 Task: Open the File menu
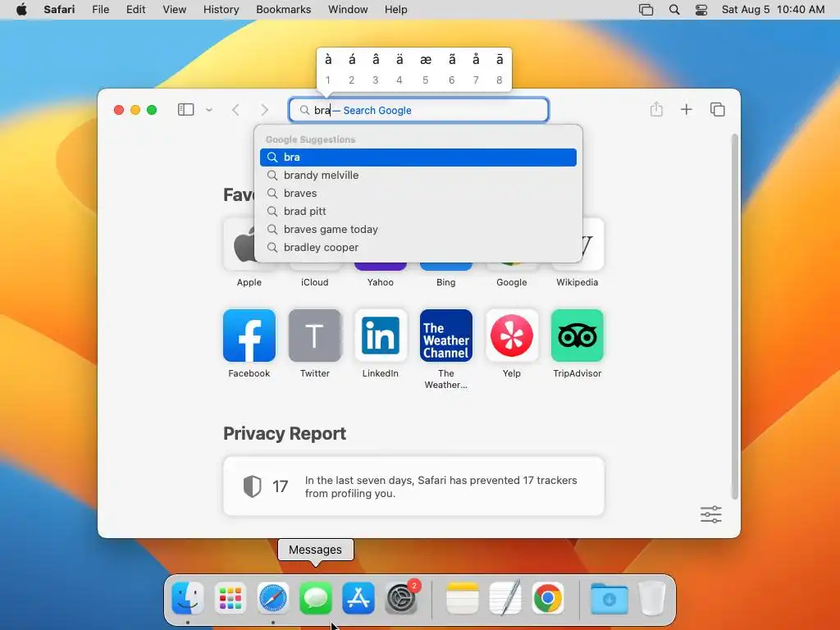[x=101, y=10]
